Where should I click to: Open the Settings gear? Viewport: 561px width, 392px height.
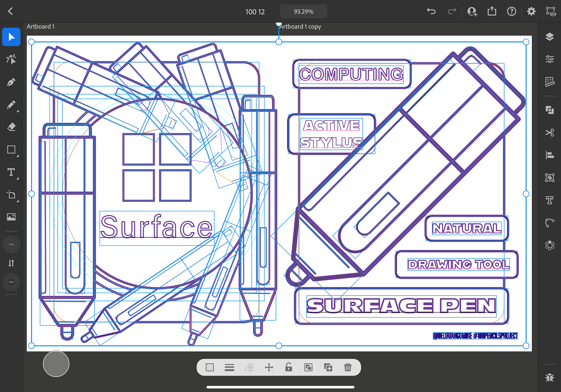pos(531,11)
